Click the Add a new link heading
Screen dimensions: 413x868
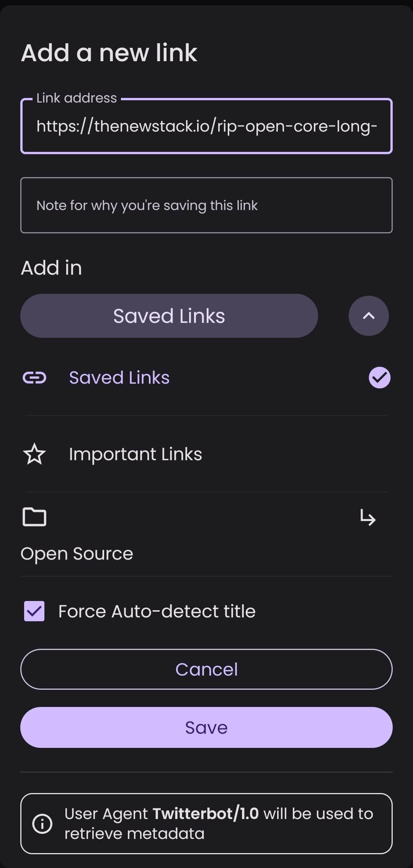point(109,53)
